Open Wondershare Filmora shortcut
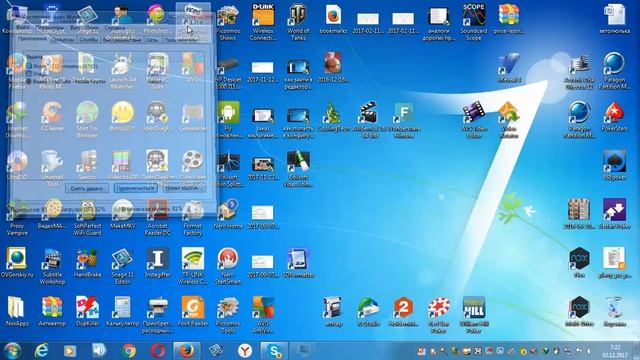This screenshot has height=360, width=640. 403,120
